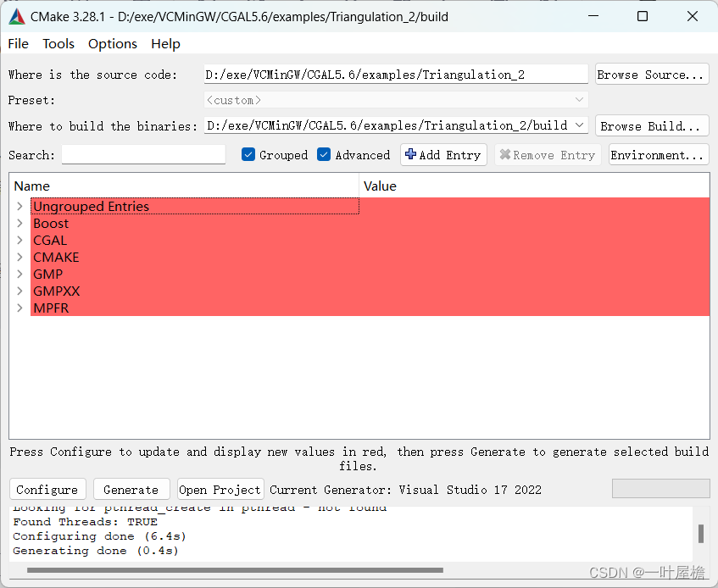Open the Preset custom dropdown
This screenshot has height=588, width=718.
point(396,100)
